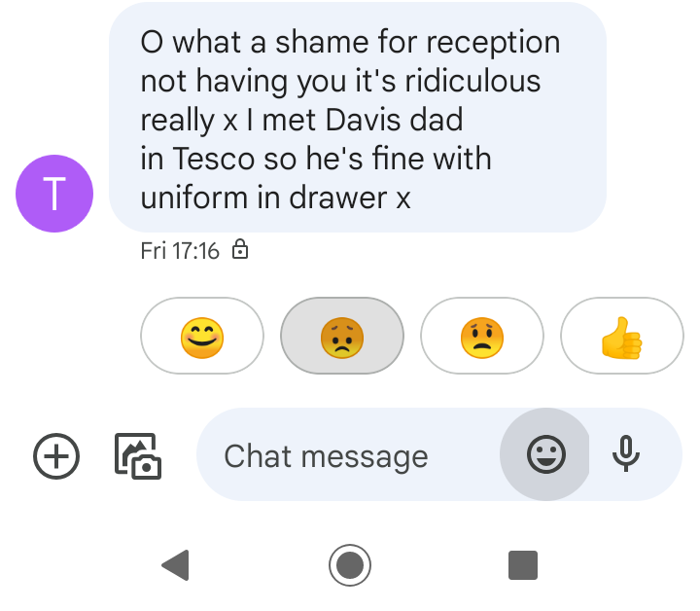This screenshot has width=700, height=611.
Task: Tap the word Tesco in the message
Action: coord(214,159)
